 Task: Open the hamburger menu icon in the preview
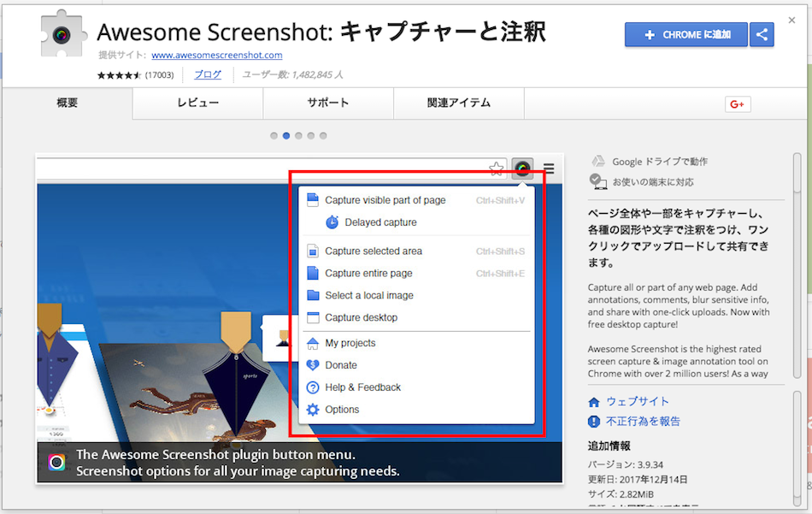tap(549, 168)
